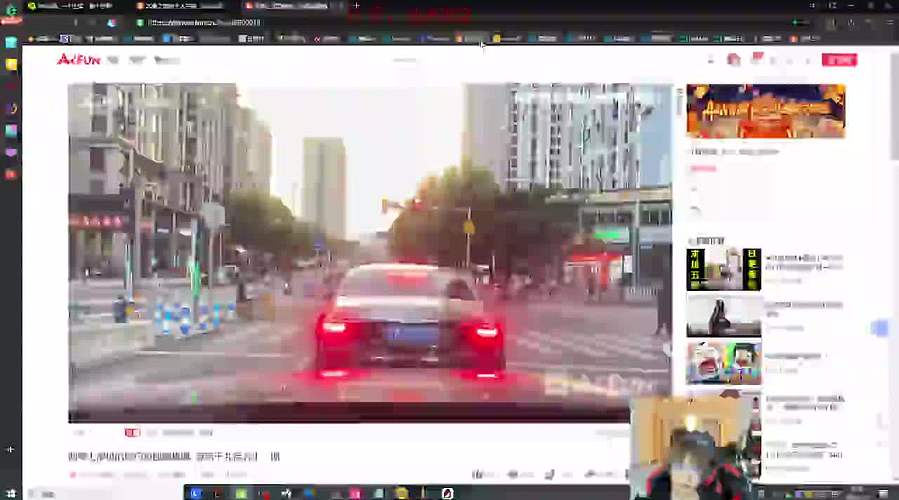Open the yellow icon in the left sidebar

[11, 65]
